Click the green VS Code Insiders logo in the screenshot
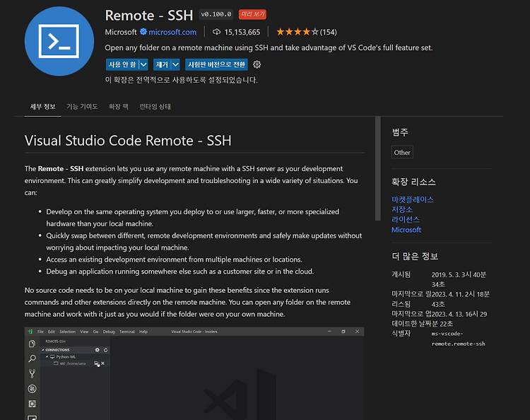 30,332
